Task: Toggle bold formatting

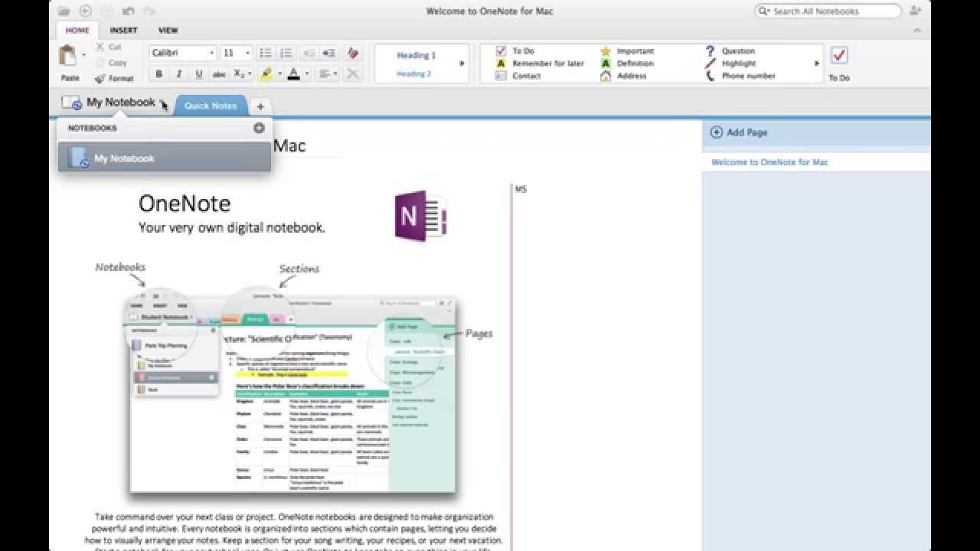Action: [159, 74]
